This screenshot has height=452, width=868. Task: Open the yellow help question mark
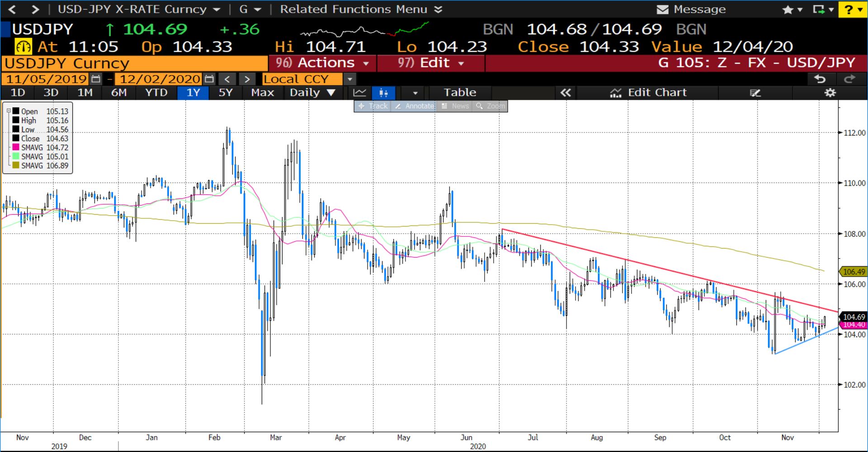tap(853, 9)
